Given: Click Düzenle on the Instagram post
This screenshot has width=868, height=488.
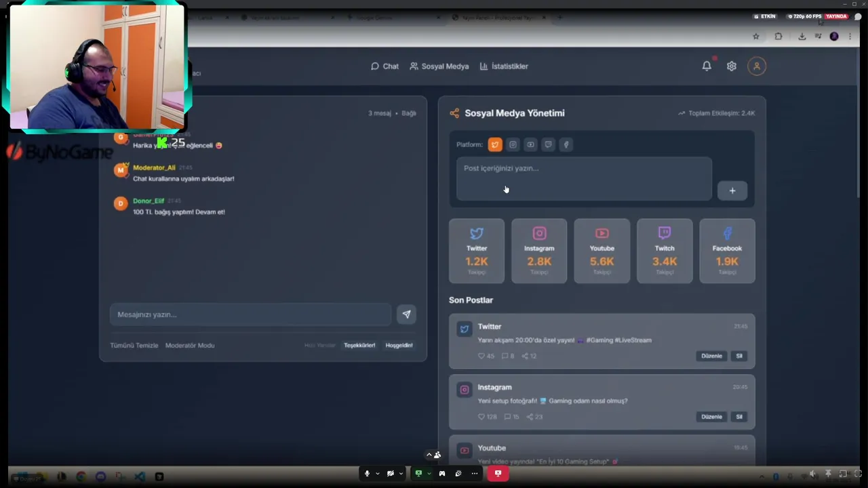Looking at the screenshot, I should (711, 417).
